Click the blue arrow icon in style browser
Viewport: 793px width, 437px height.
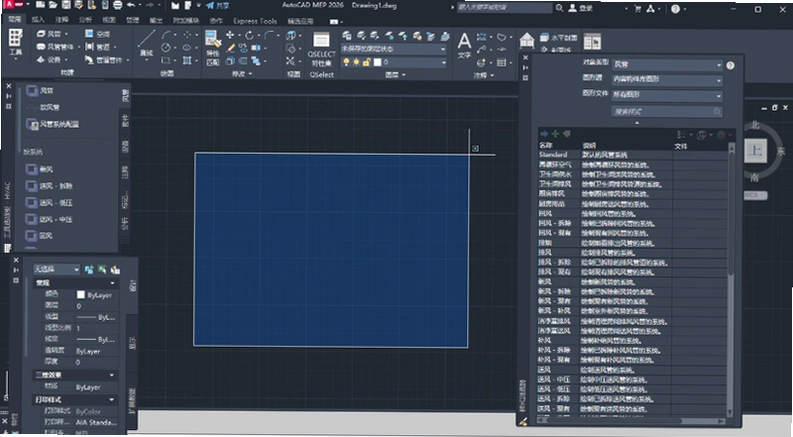pyautogui.click(x=544, y=134)
